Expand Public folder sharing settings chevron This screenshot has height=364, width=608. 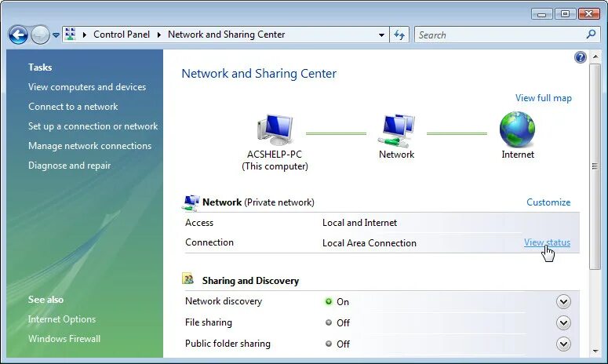click(x=563, y=344)
